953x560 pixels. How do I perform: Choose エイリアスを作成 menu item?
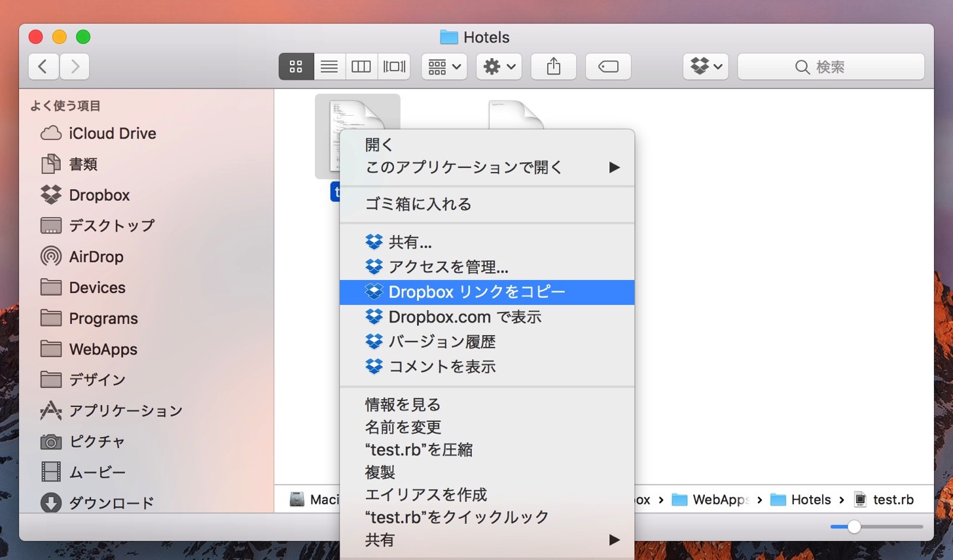pyautogui.click(x=487, y=495)
